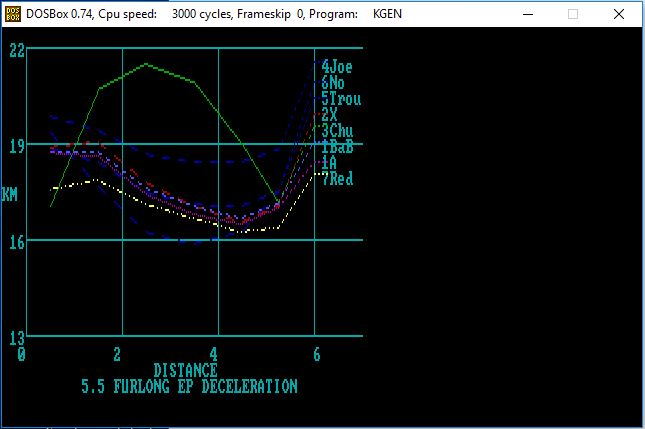The height and width of the screenshot is (429, 645).
Task: Minimize the DOSBox window
Action: tap(528, 14)
